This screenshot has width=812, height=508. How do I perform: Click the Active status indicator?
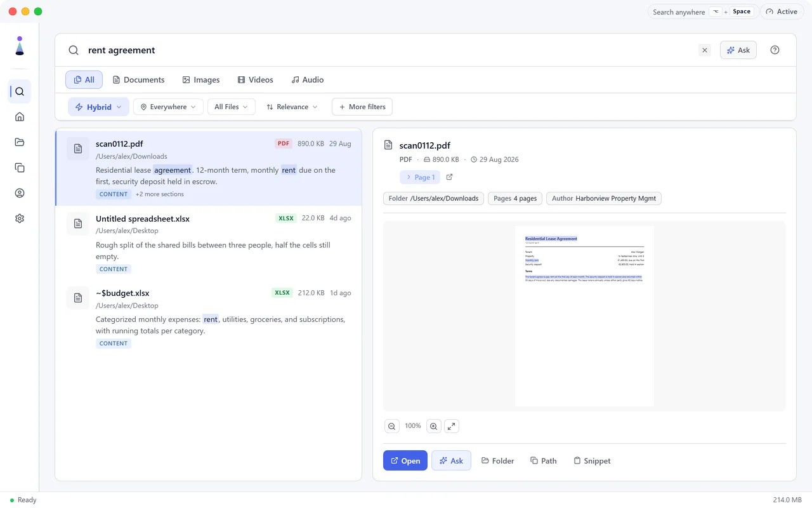pos(782,11)
